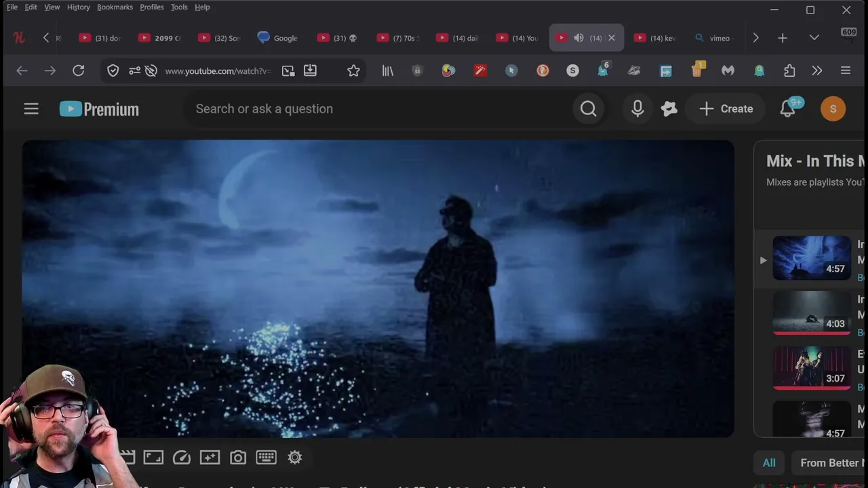Screen dimensions: 868x488
Task: Go to YouTube Premium home logo
Action: (x=99, y=108)
